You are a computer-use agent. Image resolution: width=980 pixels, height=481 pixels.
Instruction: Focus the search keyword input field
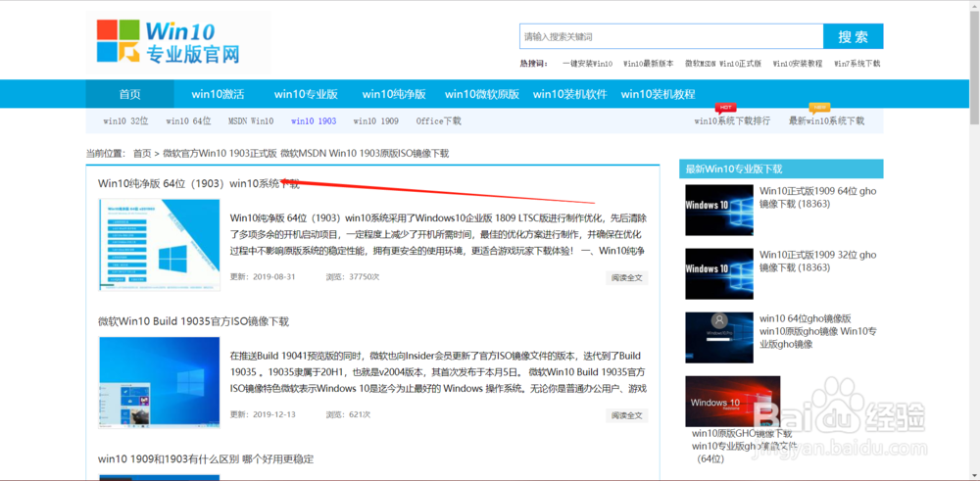coord(671,36)
